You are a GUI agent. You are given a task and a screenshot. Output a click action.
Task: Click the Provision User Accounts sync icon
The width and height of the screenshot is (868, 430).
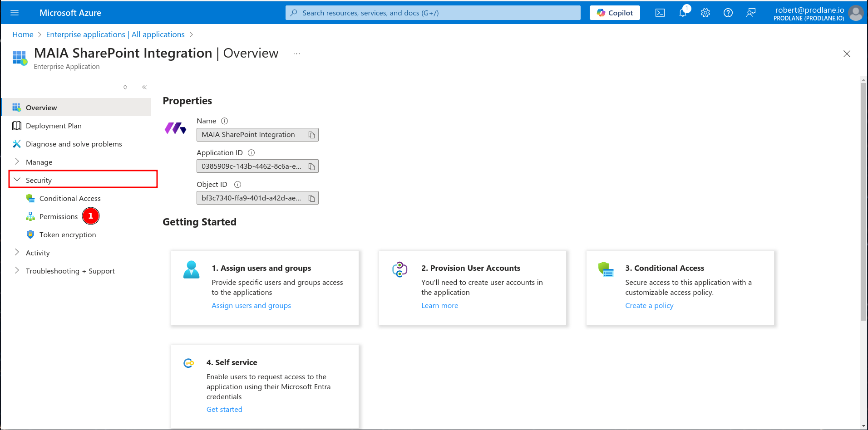400,269
